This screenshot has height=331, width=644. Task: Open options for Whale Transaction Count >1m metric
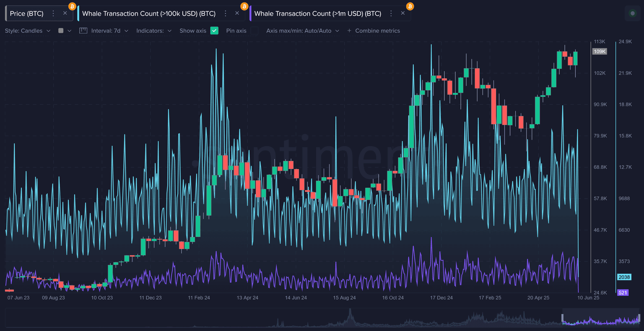391,13
